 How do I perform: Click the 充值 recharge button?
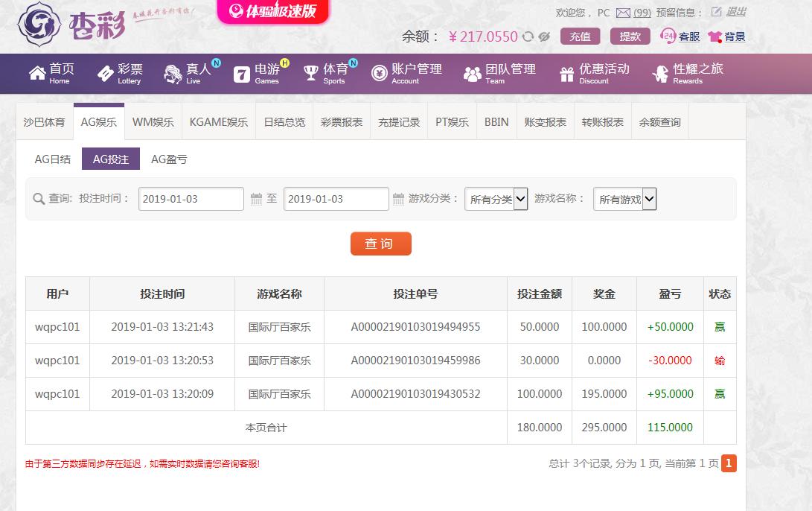(x=580, y=36)
